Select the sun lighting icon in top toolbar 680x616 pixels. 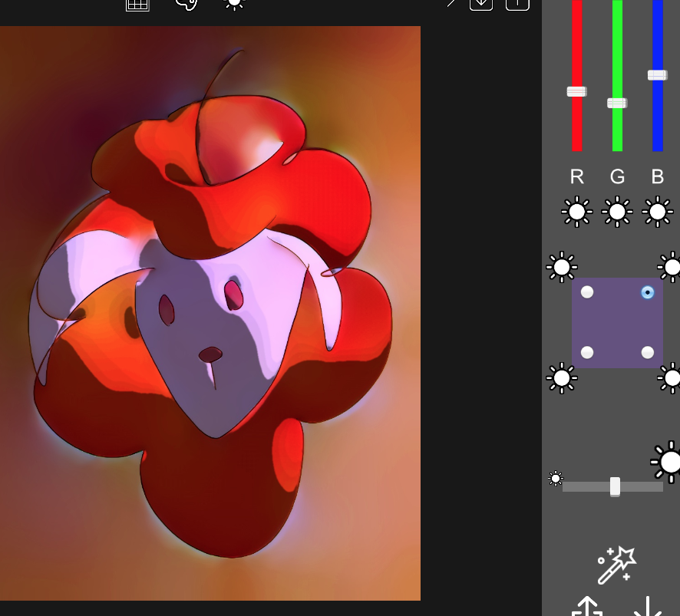[x=234, y=4]
